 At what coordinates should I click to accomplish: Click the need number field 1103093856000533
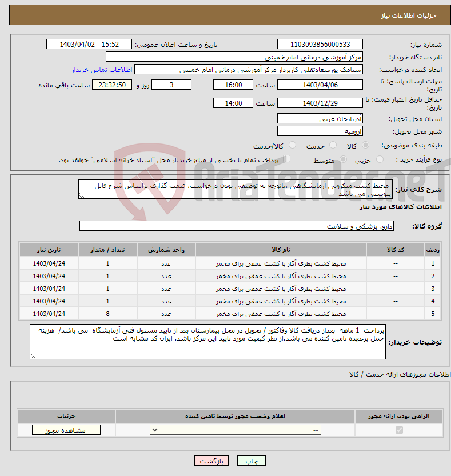coord(320,45)
